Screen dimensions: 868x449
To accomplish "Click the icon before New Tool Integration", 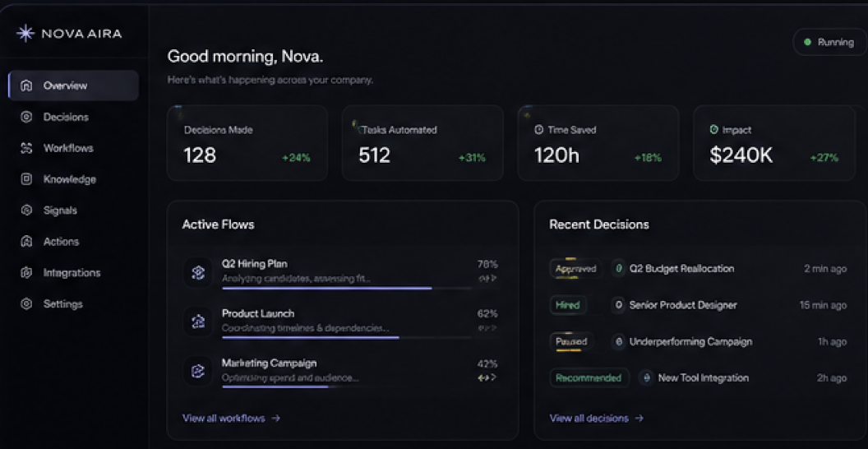I will click(x=646, y=378).
